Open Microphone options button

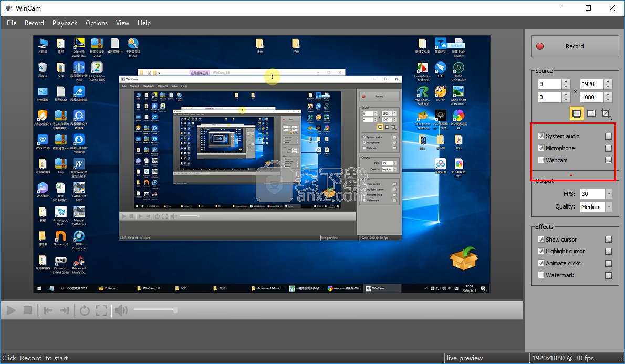point(608,148)
